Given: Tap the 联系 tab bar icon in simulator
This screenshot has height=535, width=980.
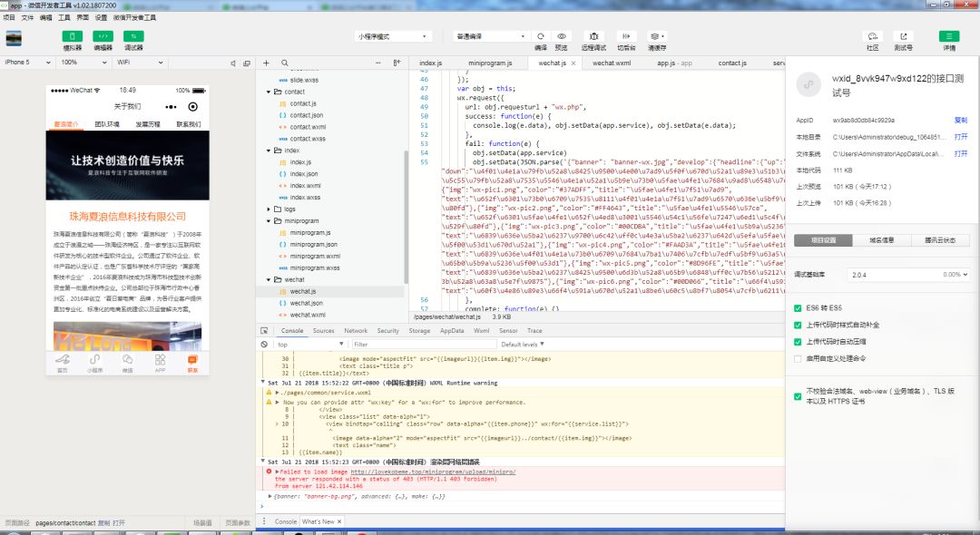Looking at the screenshot, I should click(192, 363).
